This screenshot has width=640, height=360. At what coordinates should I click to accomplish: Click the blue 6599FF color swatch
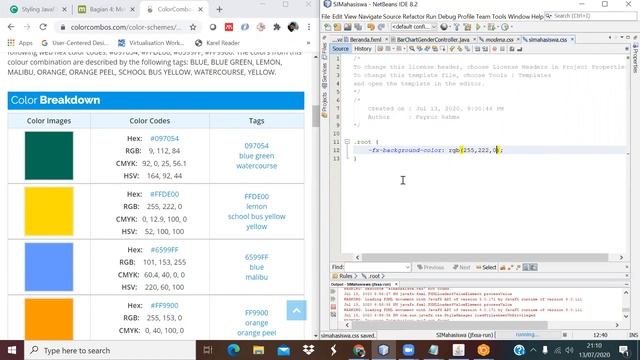click(x=49, y=267)
